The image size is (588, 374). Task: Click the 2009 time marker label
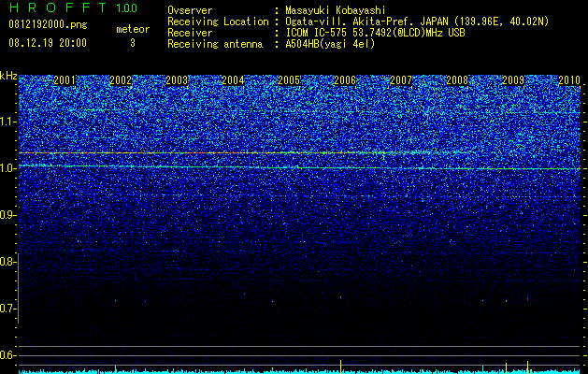pyautogui.click(x=513, y=80)
